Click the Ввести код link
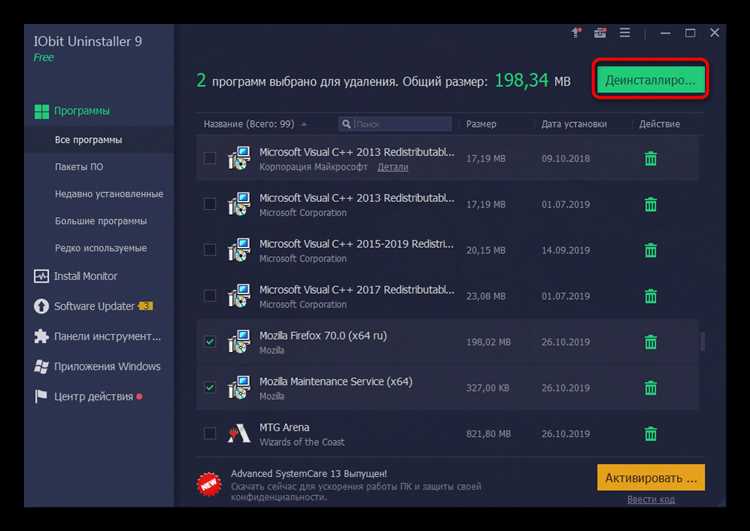Screen dimensions: 750x531 651,499
